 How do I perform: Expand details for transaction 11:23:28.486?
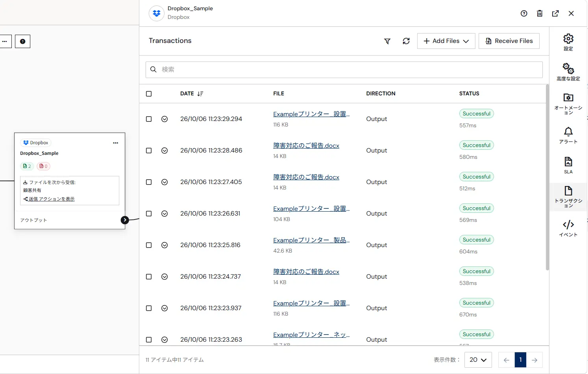[165, 151]
